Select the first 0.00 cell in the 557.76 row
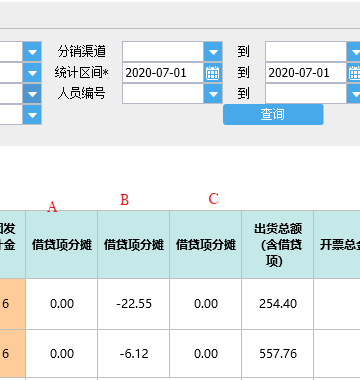The width and height of the screenshot is (360, 380). pos(62,354)
